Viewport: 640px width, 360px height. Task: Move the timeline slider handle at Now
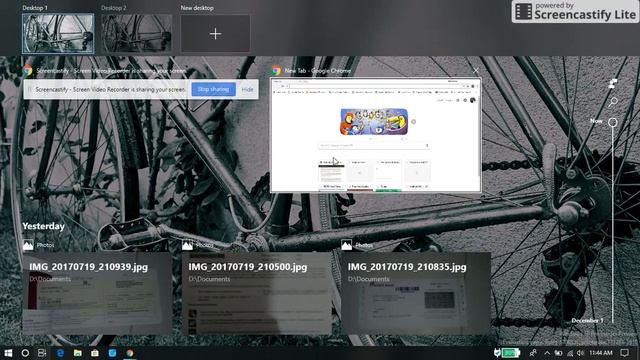click(x=613, y=122)
